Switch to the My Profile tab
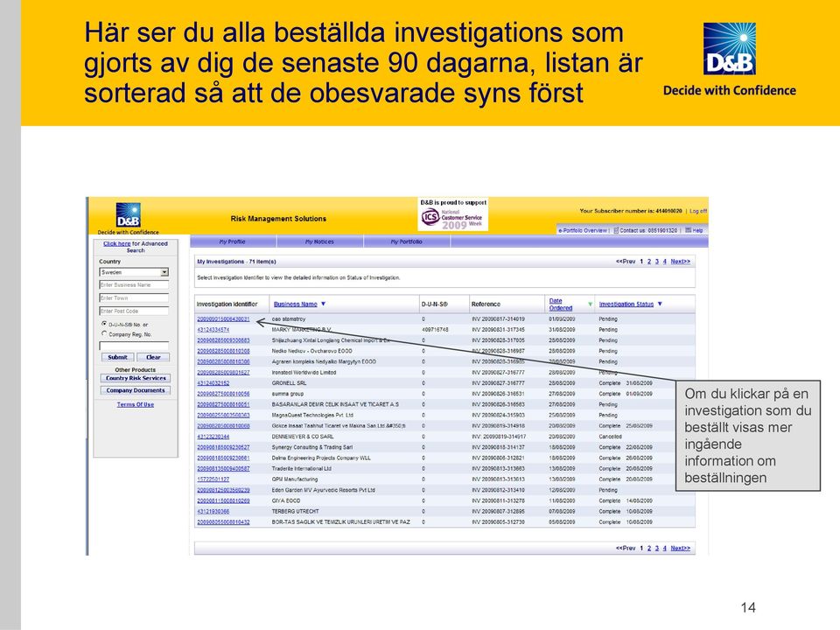840x630 pixels. (233, 241)
